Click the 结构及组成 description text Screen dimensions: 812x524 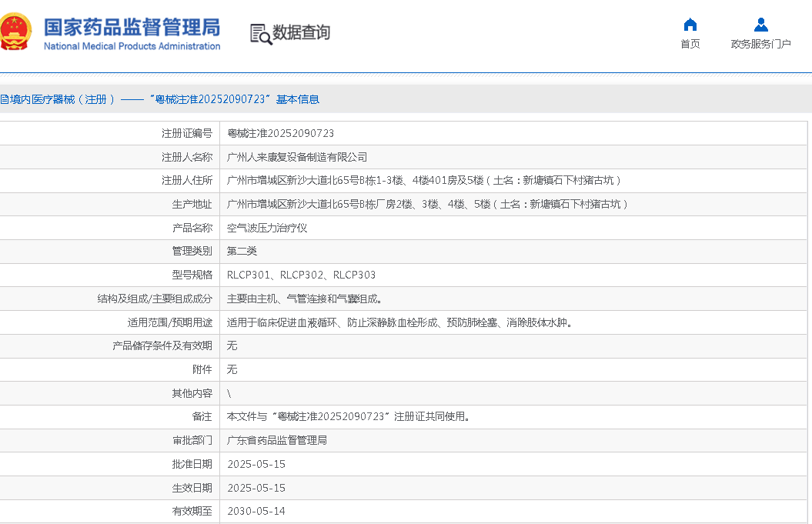tap(305, 299)
